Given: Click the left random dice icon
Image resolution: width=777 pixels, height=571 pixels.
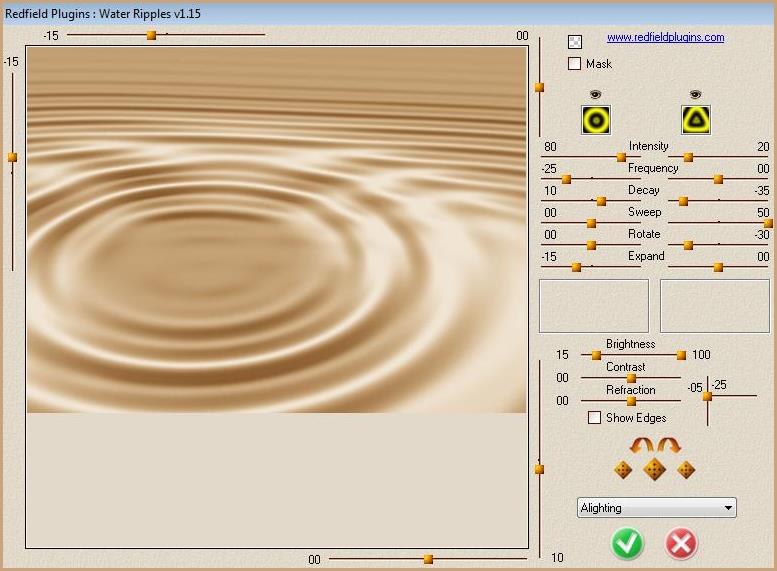Looking at the screenshot, I should (x=623, y=470).
